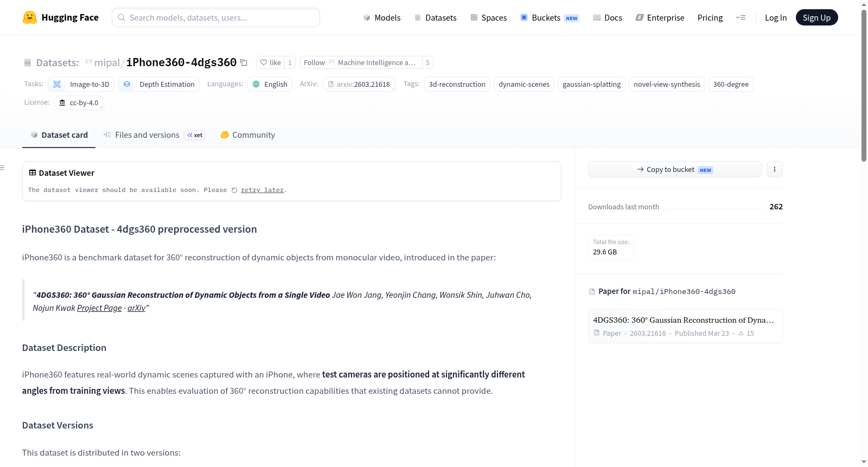Select the Depth Estimation task tag
The width and height of the screenshot is (868, 467).
159,84
